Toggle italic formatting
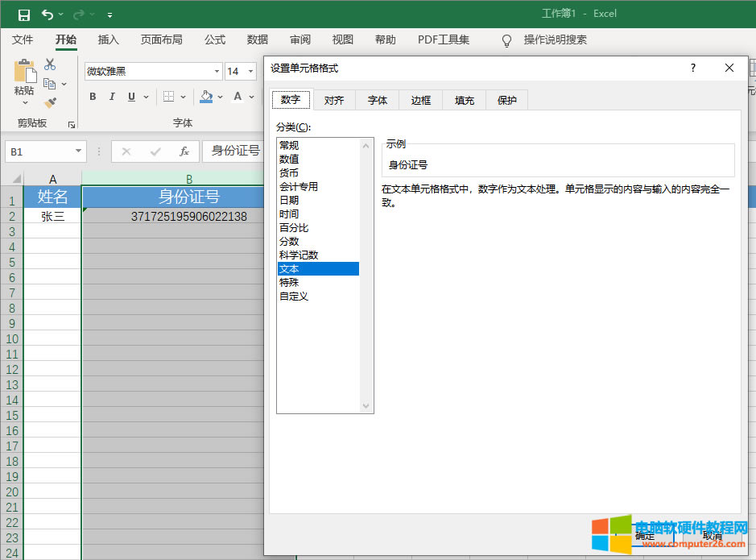 pyautogui.click(x=112, y=96)
